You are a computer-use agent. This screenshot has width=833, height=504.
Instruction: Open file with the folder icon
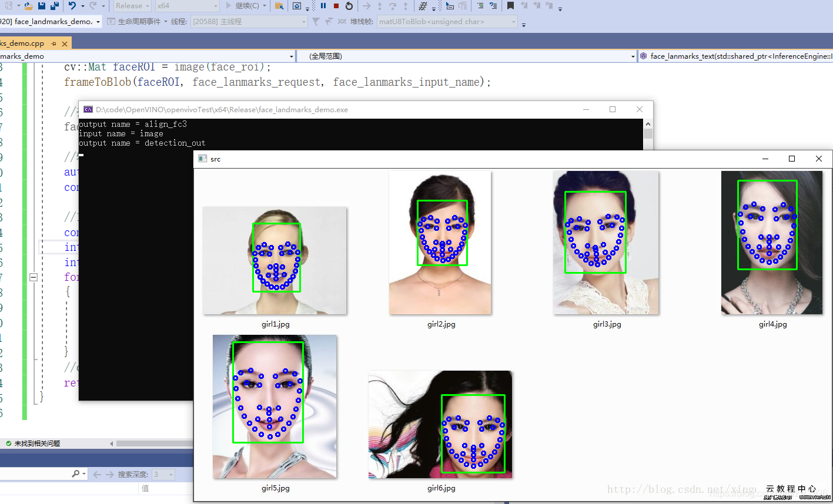point(28,6)
